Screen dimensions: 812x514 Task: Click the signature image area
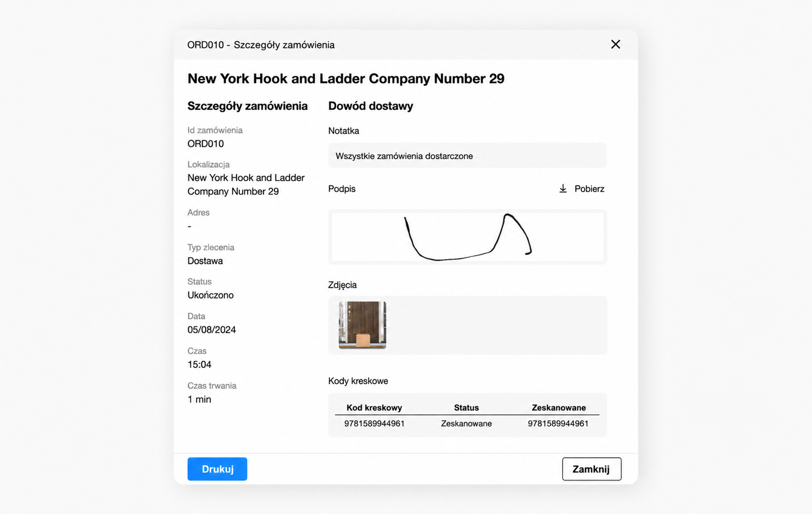(467, 237)
